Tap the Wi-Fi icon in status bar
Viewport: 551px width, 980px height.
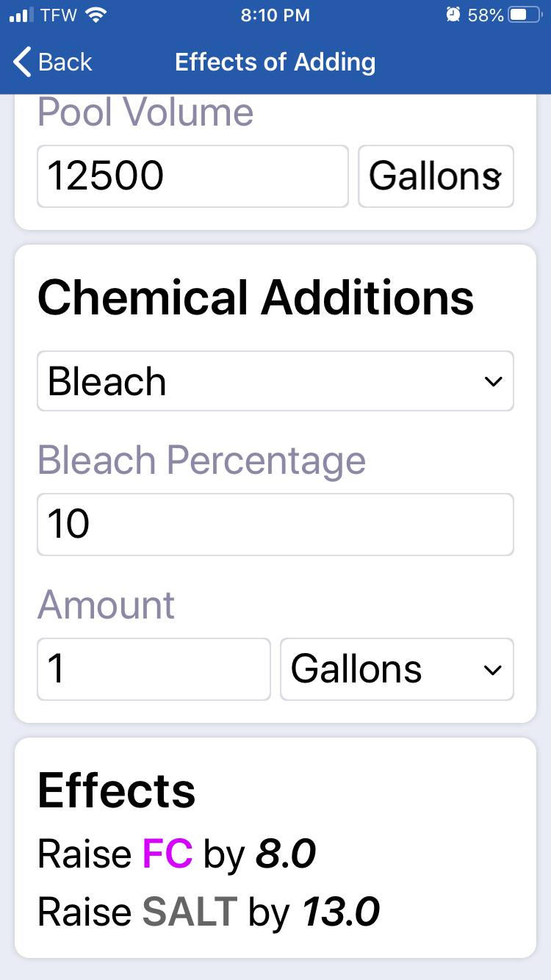coord(95,15)
